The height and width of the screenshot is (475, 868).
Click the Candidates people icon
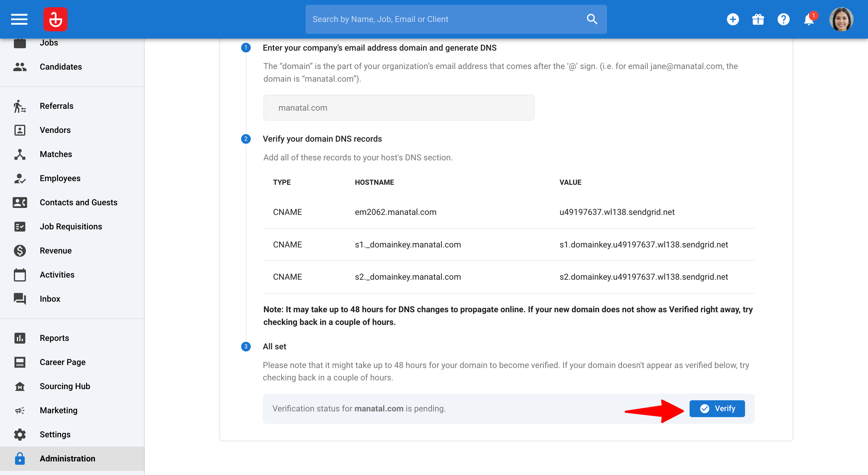[20, 67]
